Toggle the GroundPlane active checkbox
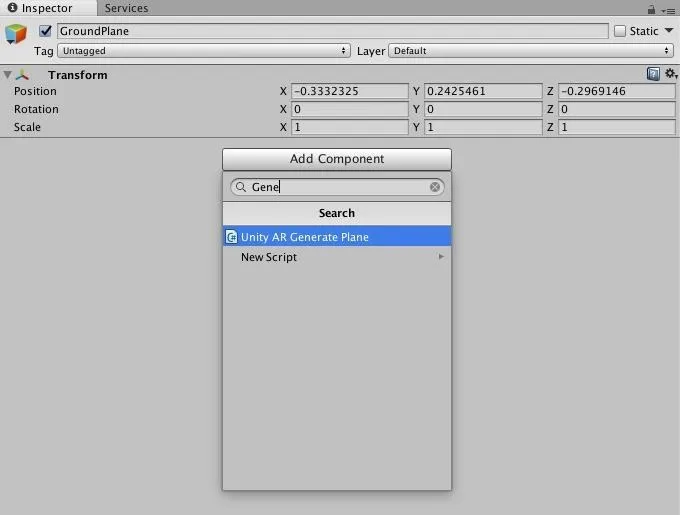The image size is (680, 515). pyautogui.click(x=45, y=31)
